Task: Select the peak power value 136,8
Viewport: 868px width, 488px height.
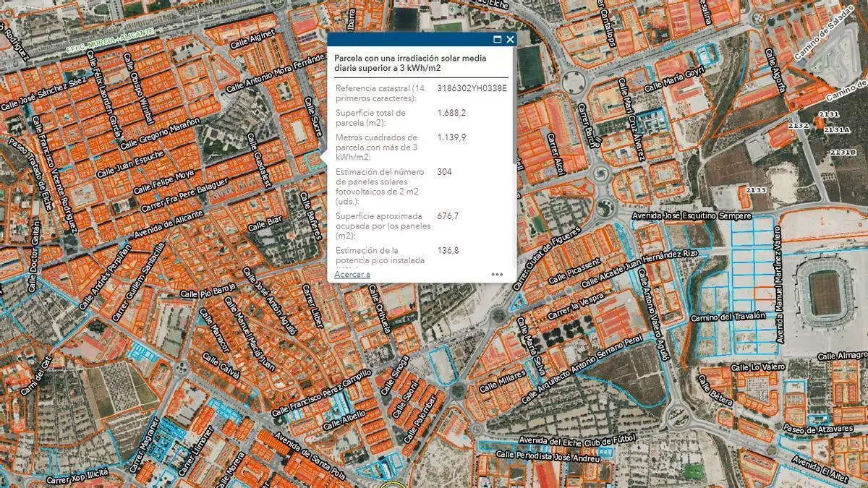Action: 448,251
